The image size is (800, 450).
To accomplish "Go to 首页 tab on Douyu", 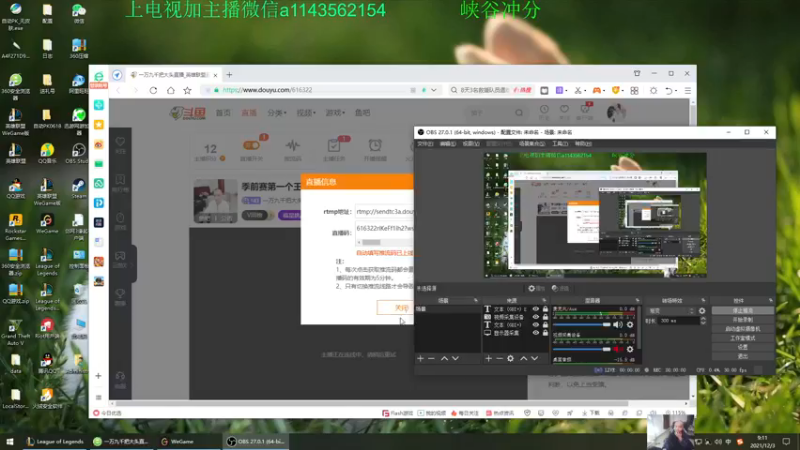I will (223, 113).
